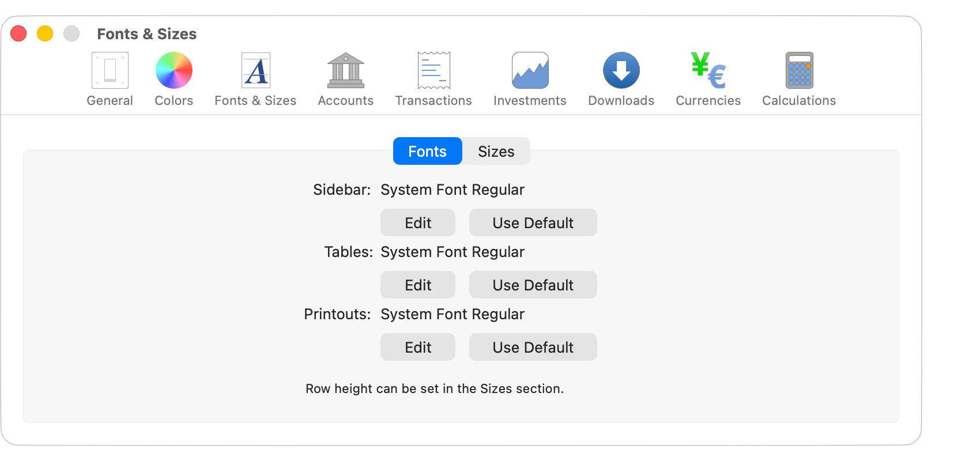Image resolution: width=980 pixels, height=461 pixels.
Task: Switch to the Fonts tab
Action: click(x=427, y=151)
